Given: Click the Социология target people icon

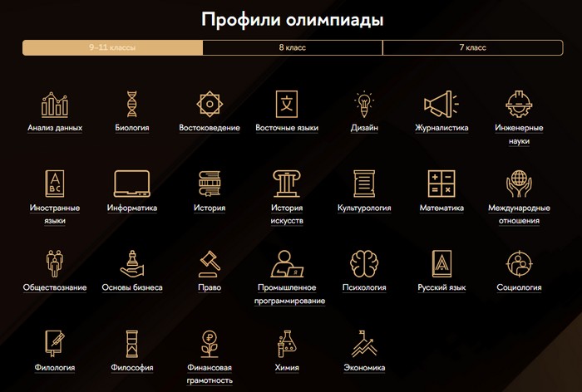Looking at the screenshot, I should pyautogui.click(x=519, y=263).
